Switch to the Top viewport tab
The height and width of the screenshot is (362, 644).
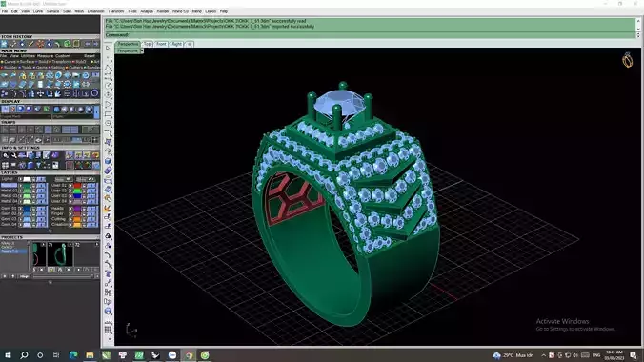pyautogui.click(x=148, y=44)
